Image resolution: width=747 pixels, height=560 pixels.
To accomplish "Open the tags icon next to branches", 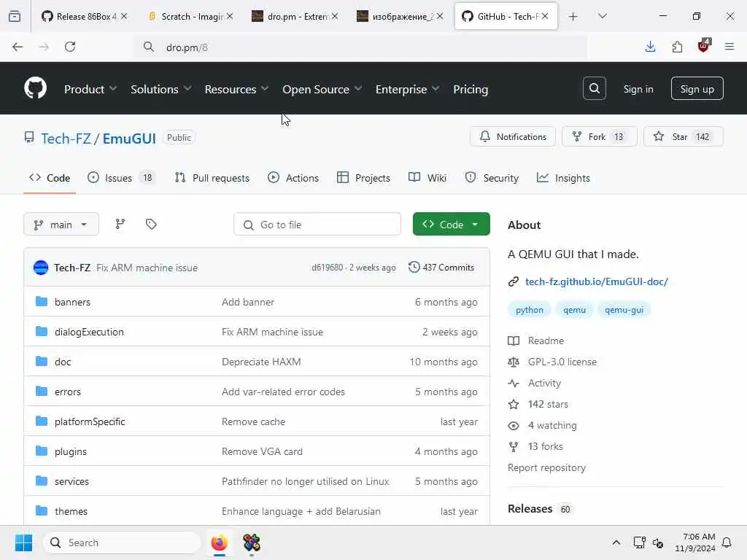I will 151,224.
